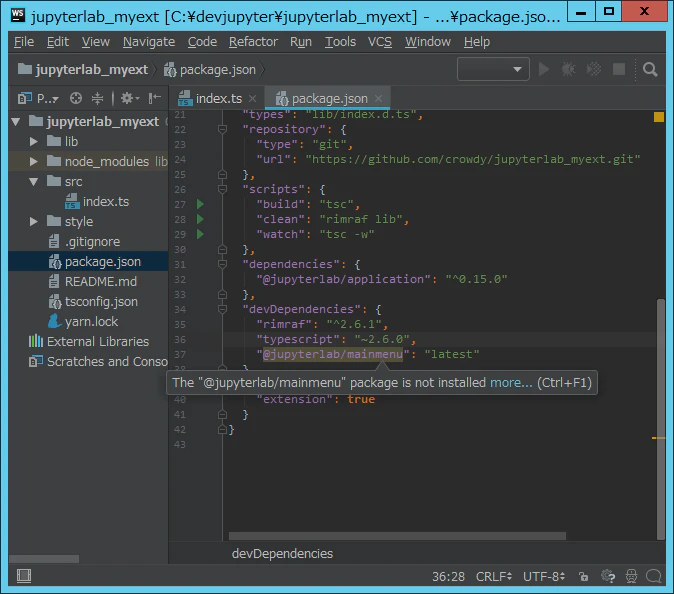Click the Debug bug icon in toolbar
The image size is (674, 594).
[x=569, y=69]
